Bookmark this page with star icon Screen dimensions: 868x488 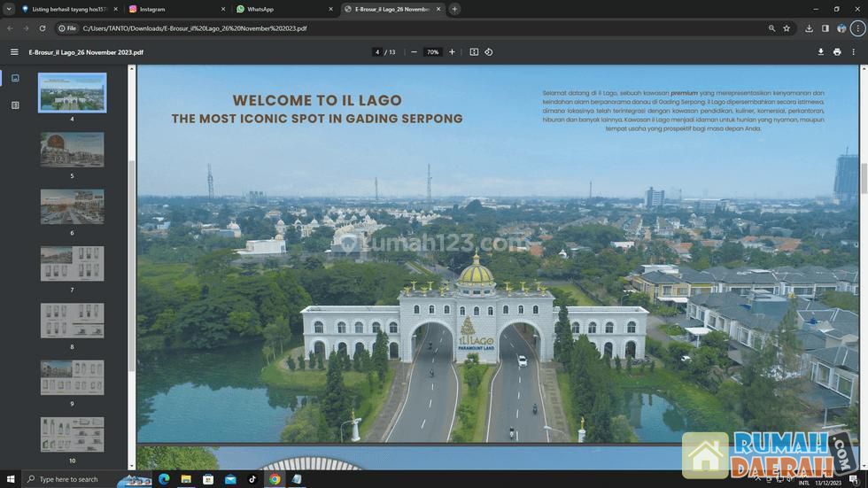(x=787, y=28)
